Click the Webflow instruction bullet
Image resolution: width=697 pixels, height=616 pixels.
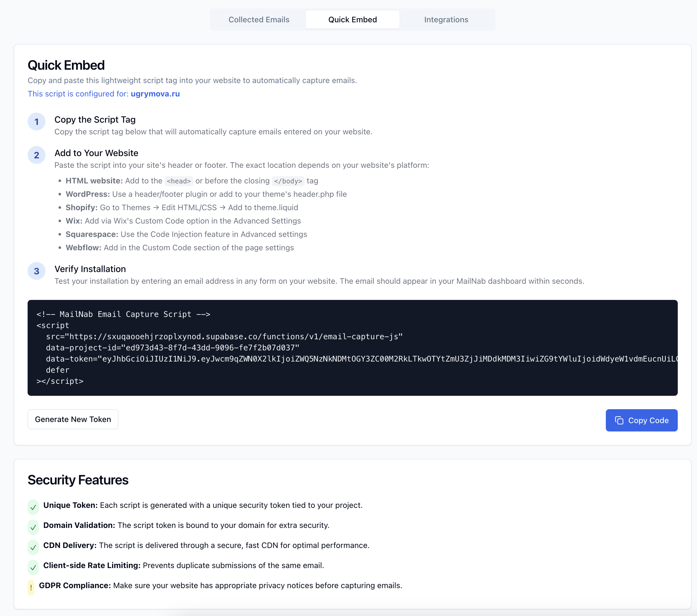[180, 248]
